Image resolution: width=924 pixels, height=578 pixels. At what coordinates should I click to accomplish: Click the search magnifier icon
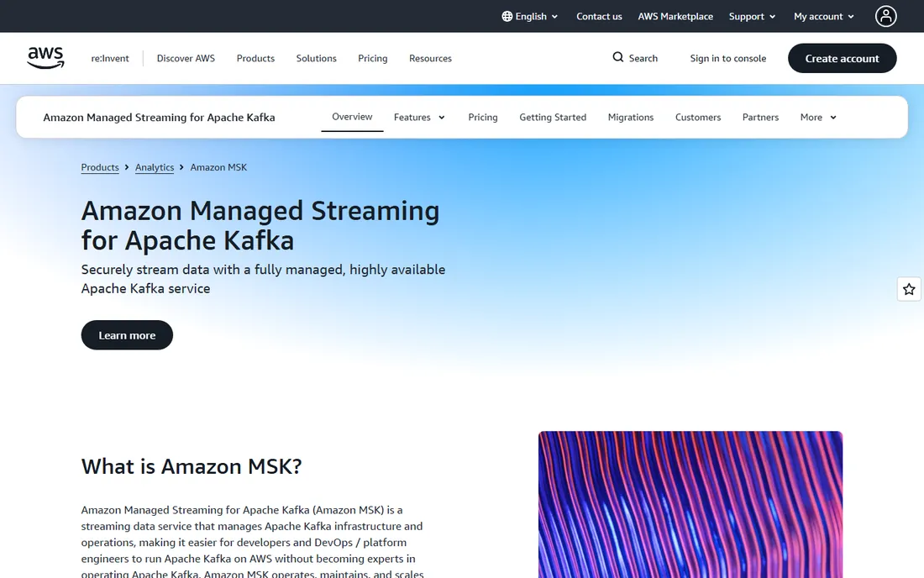617,57
